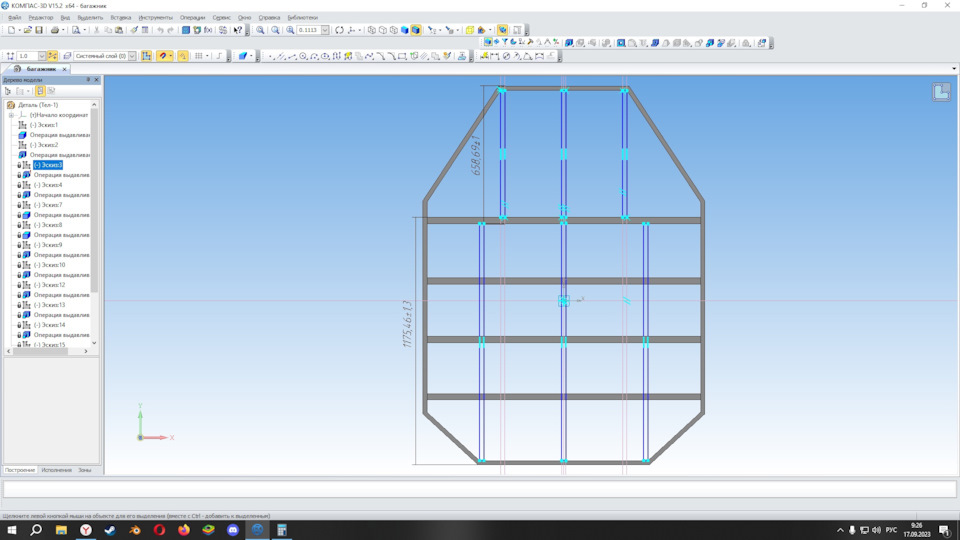This screenshot has width=960, height=540.
Task: Click the diametral dimension tool icon
Action: click(506, 56)
